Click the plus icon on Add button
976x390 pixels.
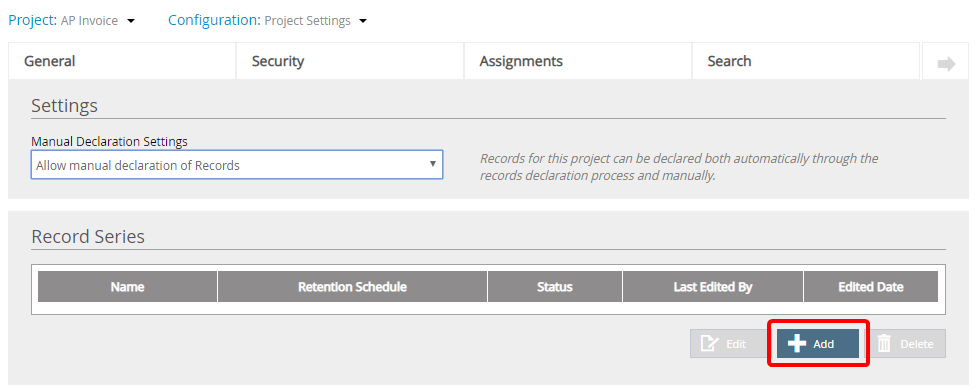tap(797, 344)
